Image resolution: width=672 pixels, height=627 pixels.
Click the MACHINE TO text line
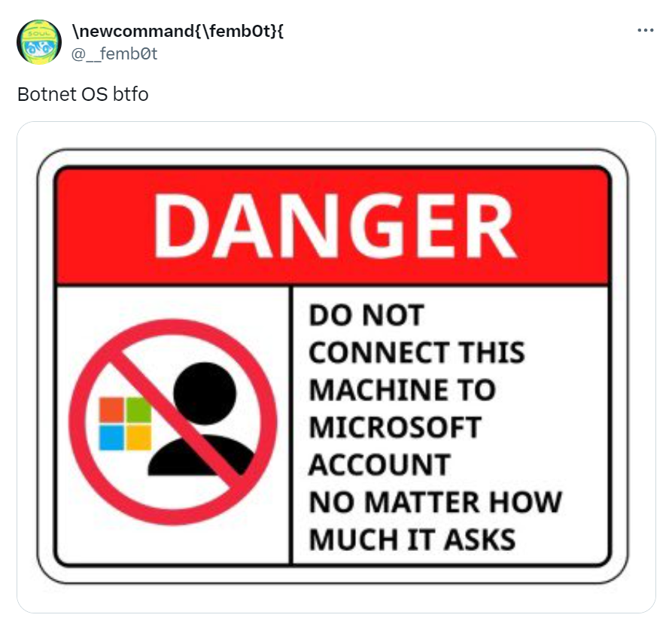point(403,390)
